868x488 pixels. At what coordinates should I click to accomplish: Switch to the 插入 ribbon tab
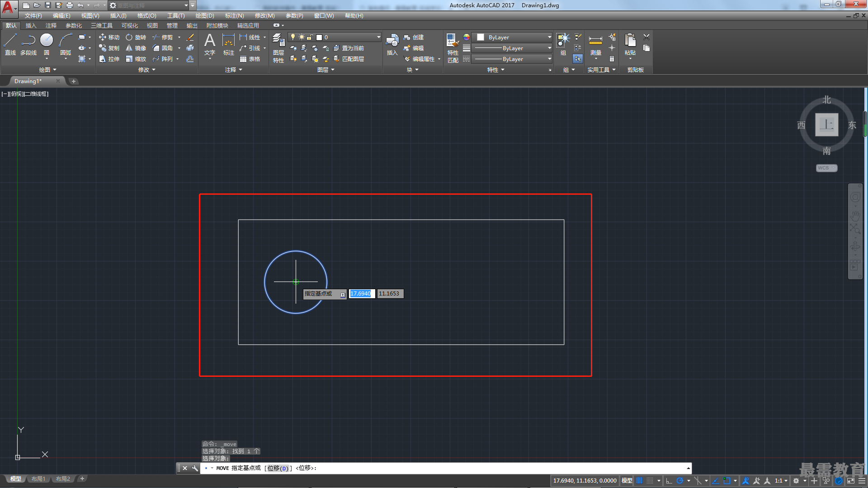pyautogui.click(x=31, y=25)
